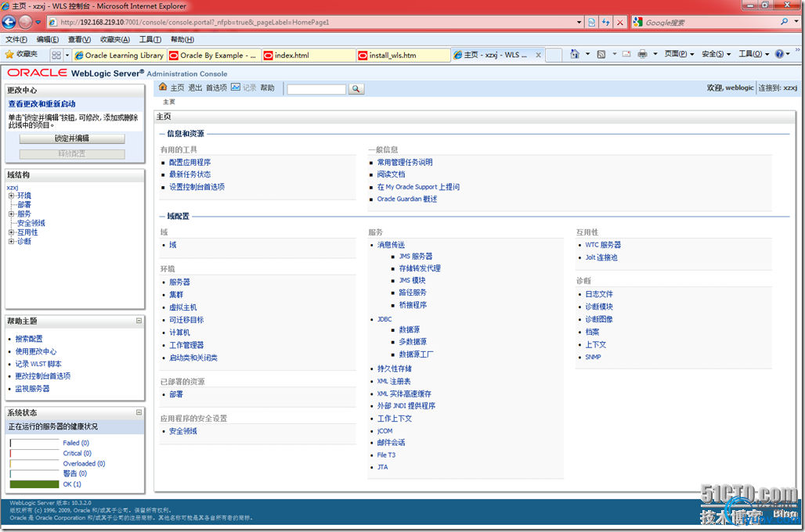Open WTC 服务器 link
The width and height of the screenshot is (805, 532).
pyautogui.click(x=603, y=245)
